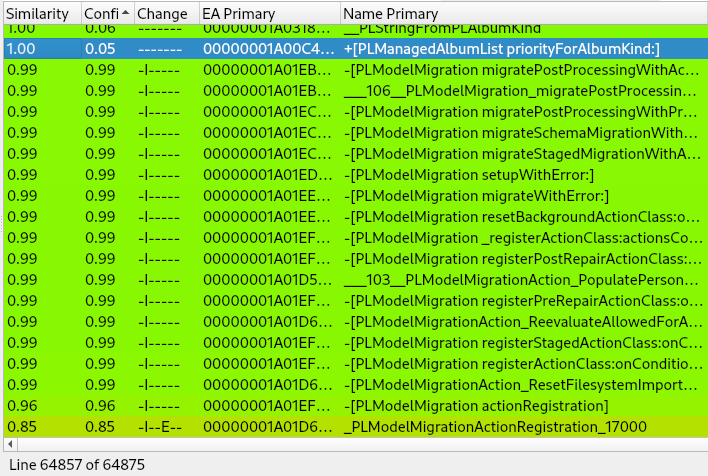The width and height of the screenshot is (708, 476).
Task: Click the sort arrow in Confi header
Action: point(126,13)
